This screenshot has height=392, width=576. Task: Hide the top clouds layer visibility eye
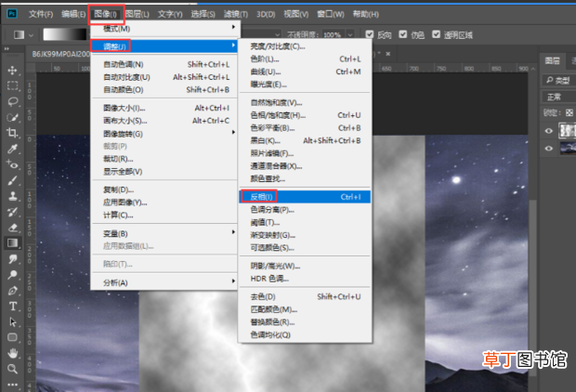click(x=549, y=131)
